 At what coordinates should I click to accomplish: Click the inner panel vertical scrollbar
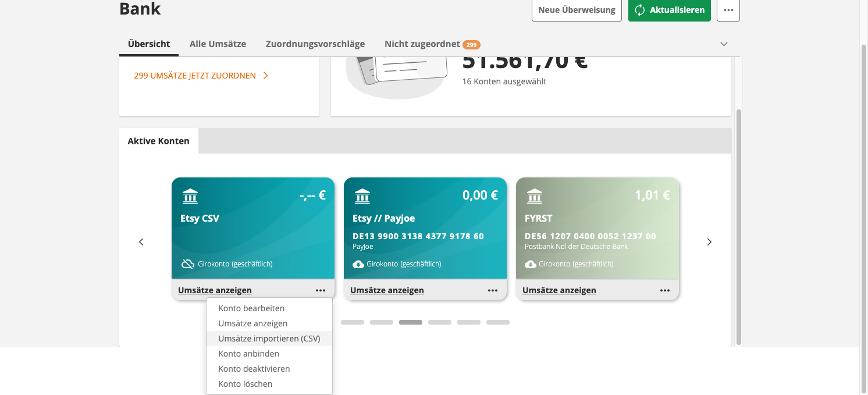tap(739, 227)
